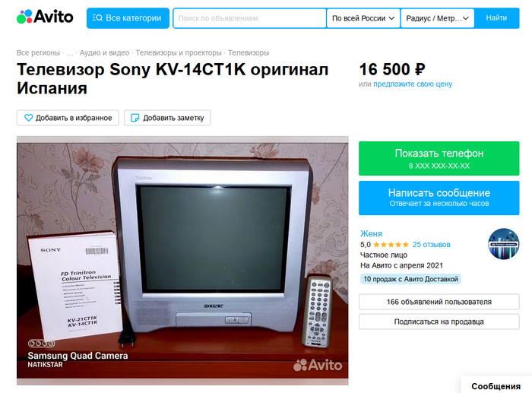Open the 25 отзывов reviews link
The image size is (532, 393).
point(431,244)
